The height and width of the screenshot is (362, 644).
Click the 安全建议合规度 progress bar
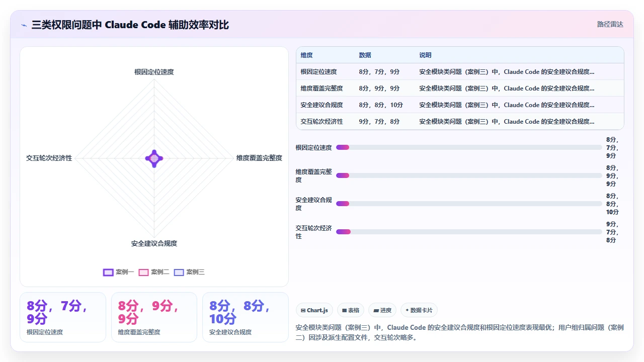point(469,204)
